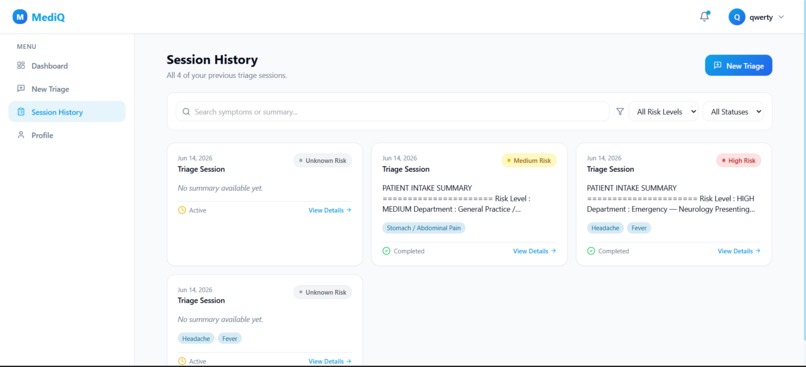Click the qwerty user avatar

coord(737,17)
